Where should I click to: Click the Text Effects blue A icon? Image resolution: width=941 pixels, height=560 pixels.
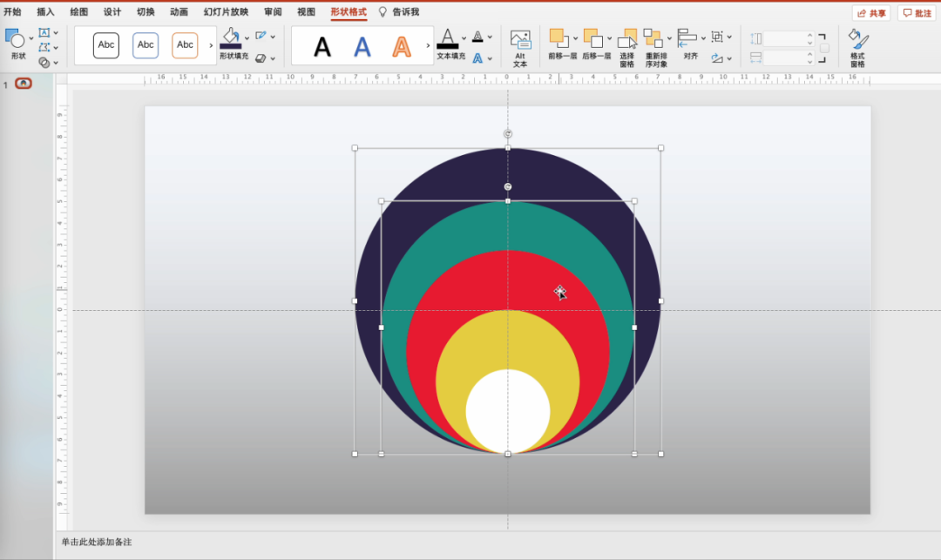477,58
